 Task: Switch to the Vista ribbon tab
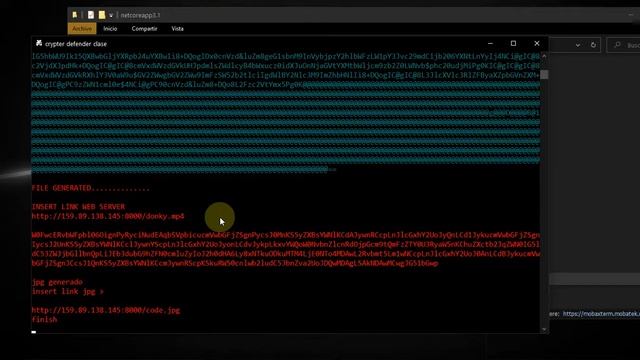178,29
